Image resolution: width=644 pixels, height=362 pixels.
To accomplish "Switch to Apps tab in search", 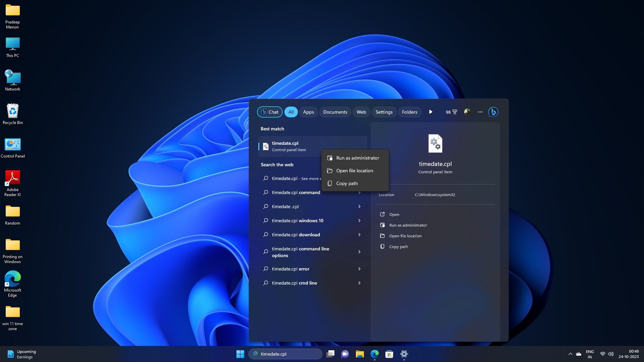I will pyautogui.click(x=308, y=112).
